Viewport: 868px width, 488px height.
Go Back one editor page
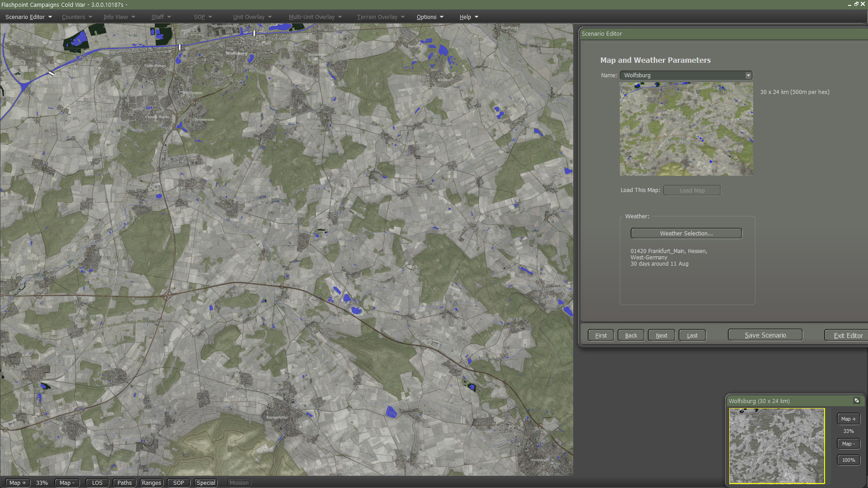631,335
